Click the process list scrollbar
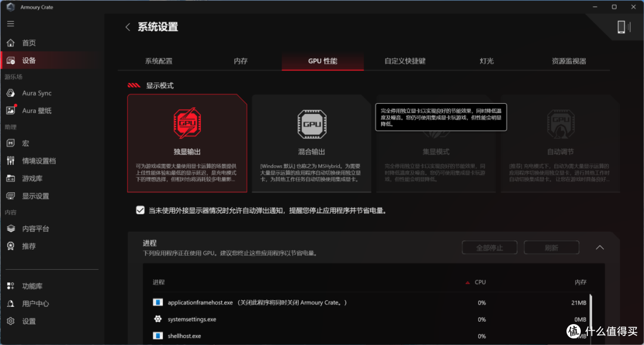The width and height of the screenshot is (644, 345). [x=591, y=316]
